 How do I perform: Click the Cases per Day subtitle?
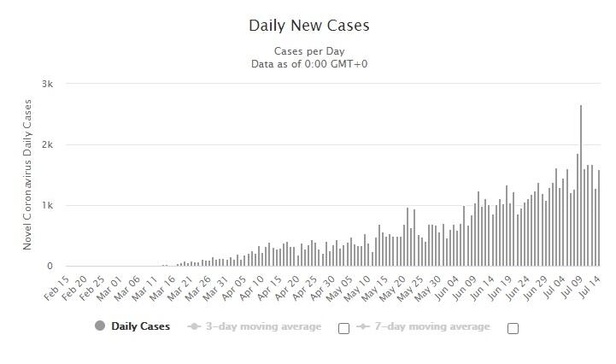click(x=308, y=50)
